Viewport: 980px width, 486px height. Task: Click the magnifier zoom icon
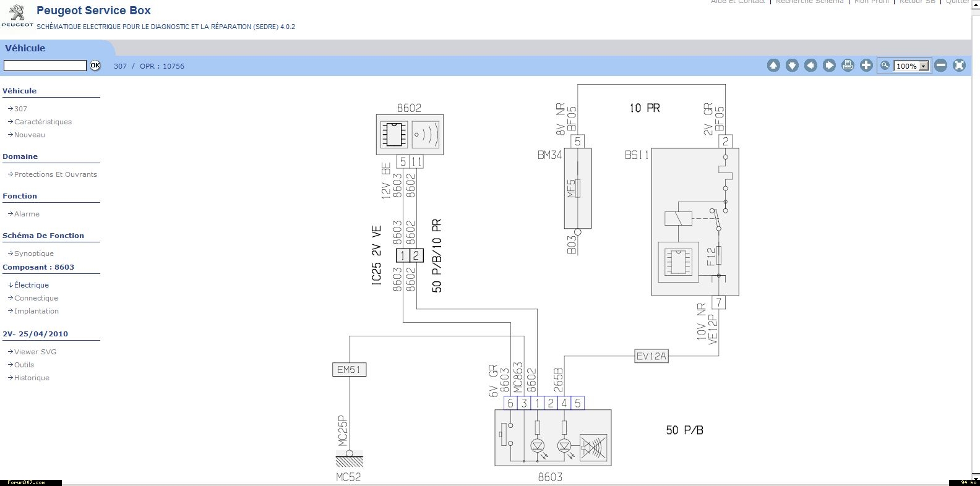885,66
